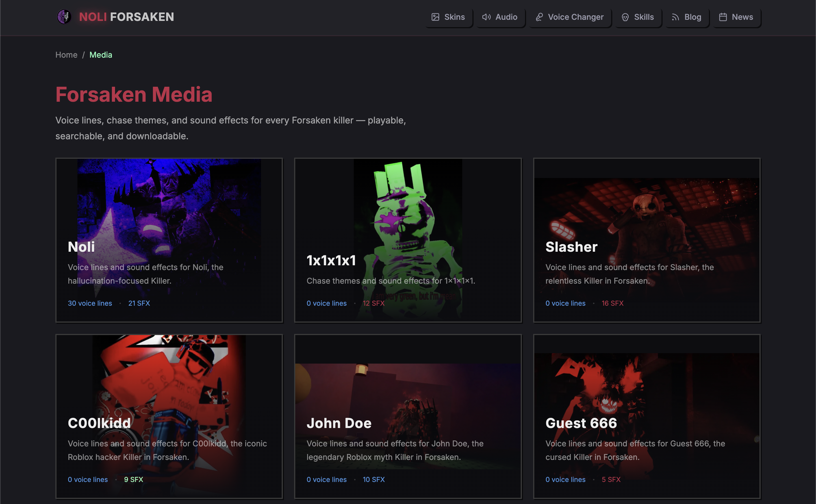
Task: Click the Audio speaker icon in navbar
Action: 486,17
